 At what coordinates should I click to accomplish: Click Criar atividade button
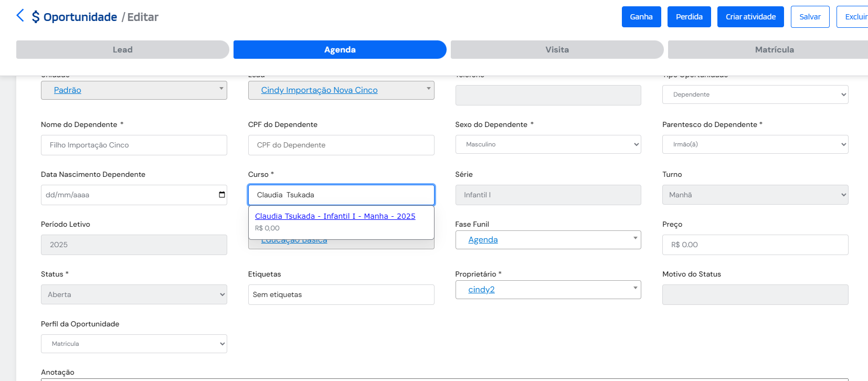tap(750, 17)
